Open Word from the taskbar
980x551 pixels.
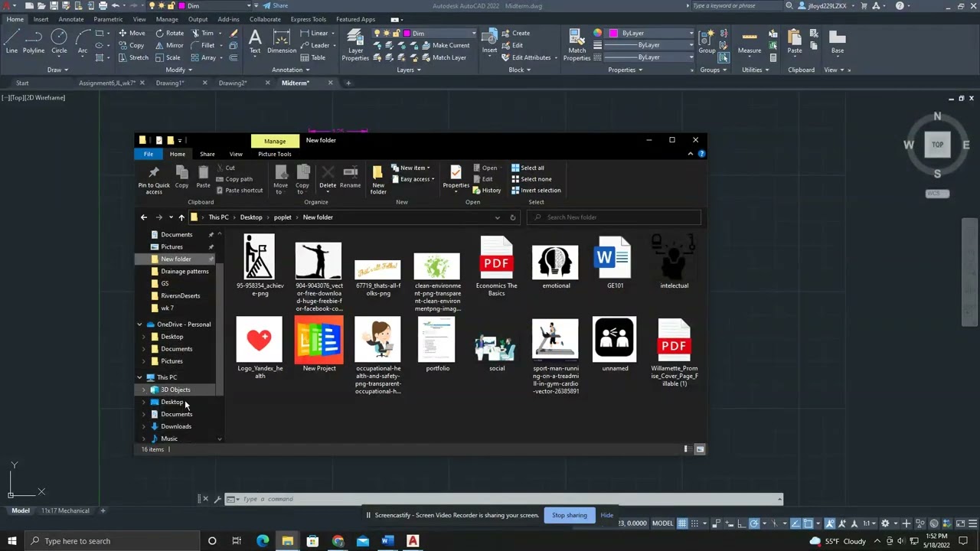point(387,541)
